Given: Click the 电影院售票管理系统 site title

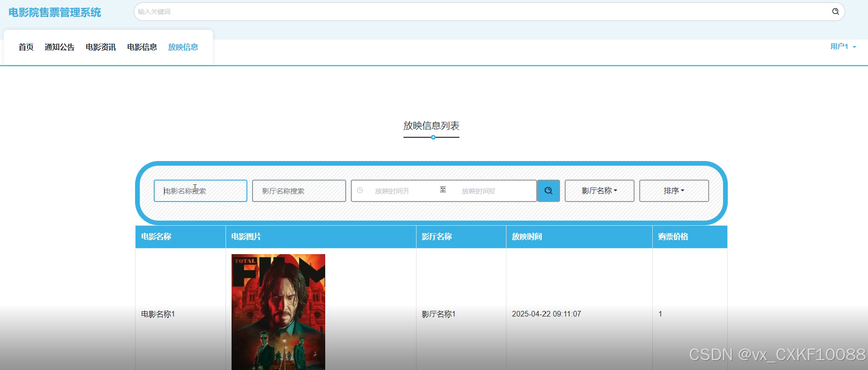Looking at the screenshot, I should [55, 13].
